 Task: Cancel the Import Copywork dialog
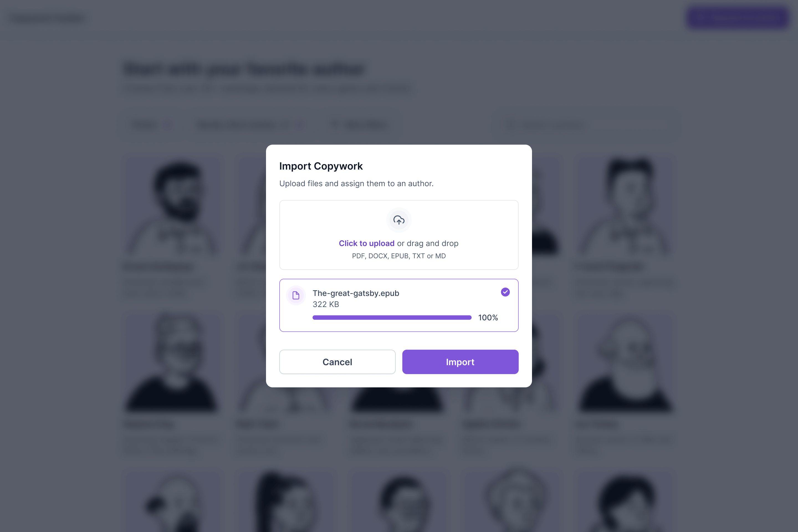(x=337, y=362)
